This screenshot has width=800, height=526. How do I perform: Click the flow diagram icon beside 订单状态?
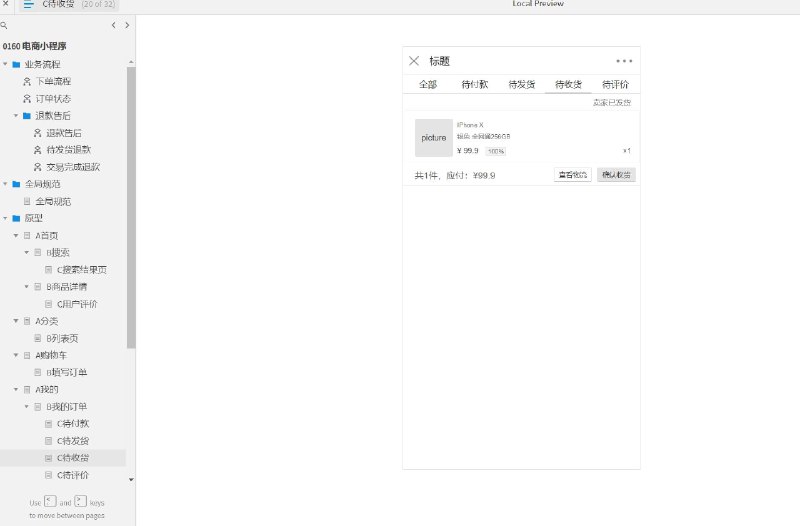click(x=27, y=98)
